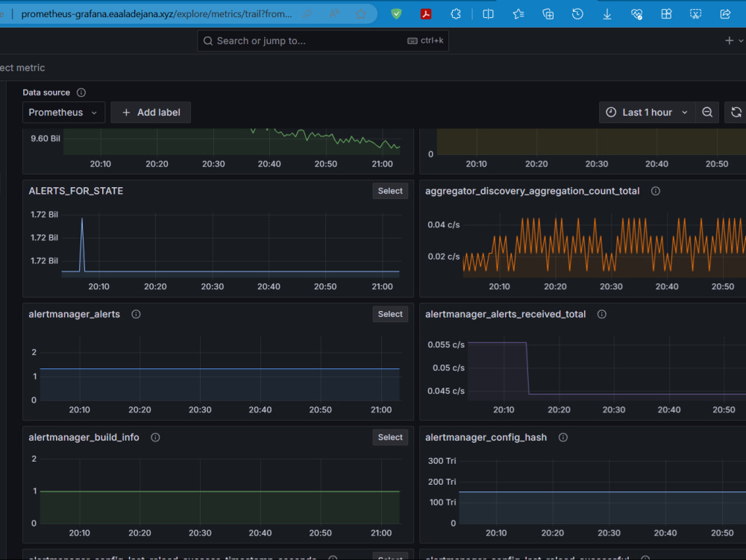Click the Share page toolbar icon
Screen dimensions: 746x560
pos(724,13)
